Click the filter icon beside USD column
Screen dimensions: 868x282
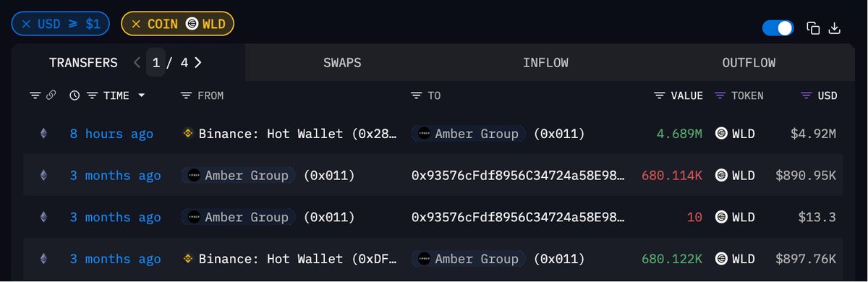click(807, 95)
